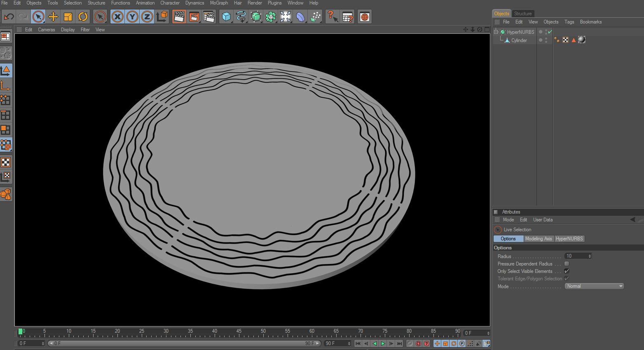Toggle X axis lock

[x=117, y=17]
